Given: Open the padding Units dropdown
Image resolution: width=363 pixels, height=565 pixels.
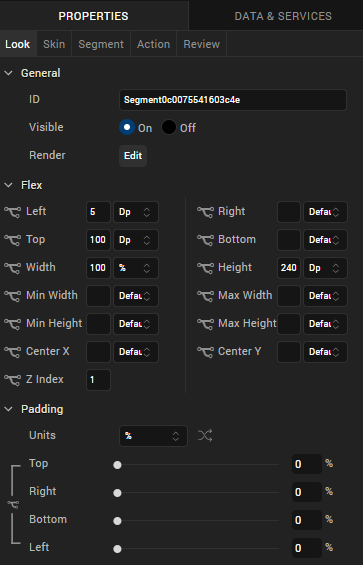Looking at the screenshot, I should [153, 436].
